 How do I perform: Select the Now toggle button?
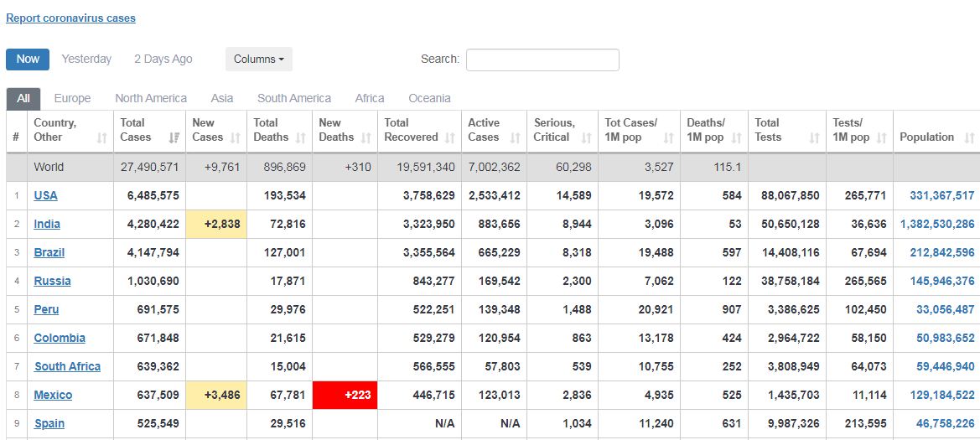click(28, 60)
